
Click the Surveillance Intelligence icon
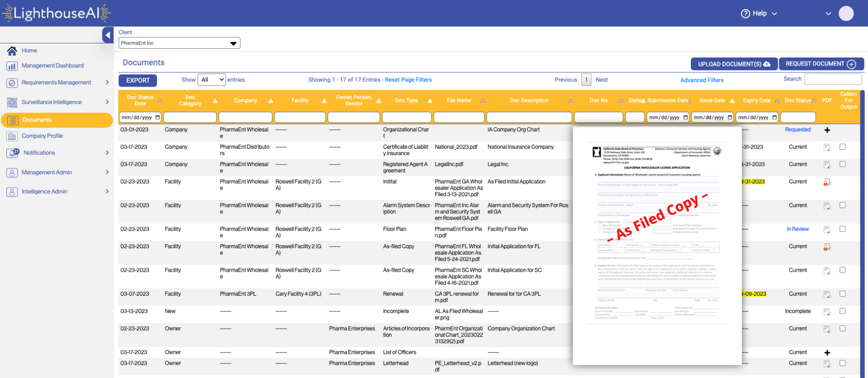[12, 102]
